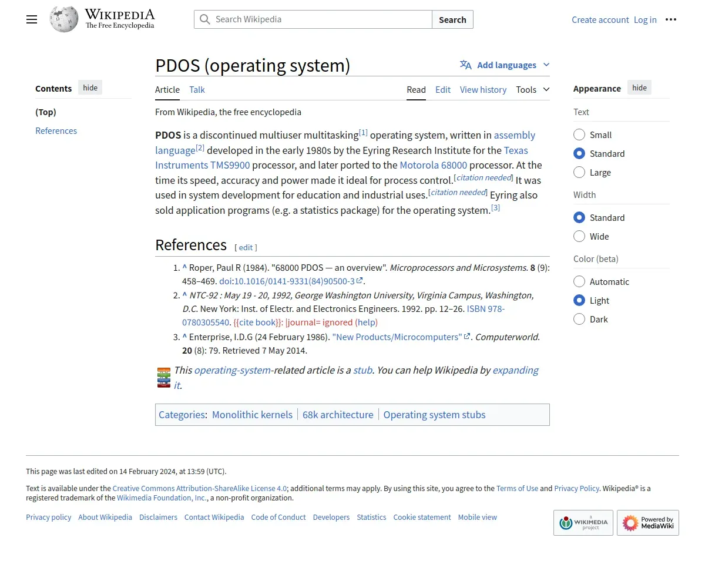Click the operating-system link in stub notice
Image resolution: width=705 pixels, height=588 pixels.
pos(233,370)
